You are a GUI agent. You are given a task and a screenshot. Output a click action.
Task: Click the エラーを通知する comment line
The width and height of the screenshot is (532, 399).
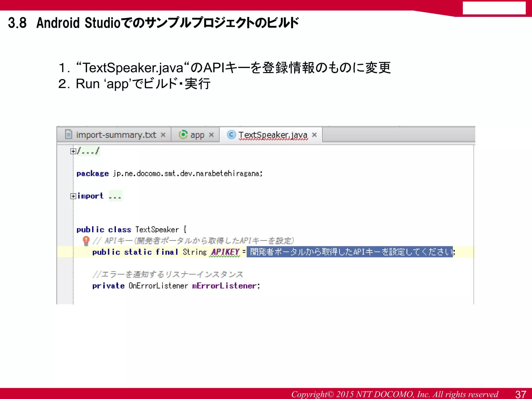click(x=168, y=274)
